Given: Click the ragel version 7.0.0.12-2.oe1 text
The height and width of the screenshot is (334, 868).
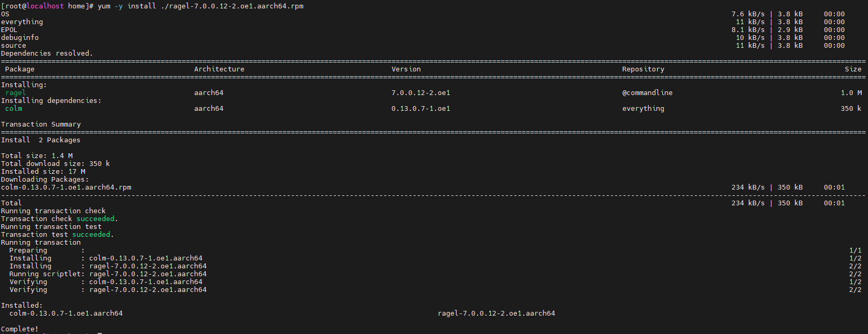Looking at the screenshot, I should click(421, 93).
